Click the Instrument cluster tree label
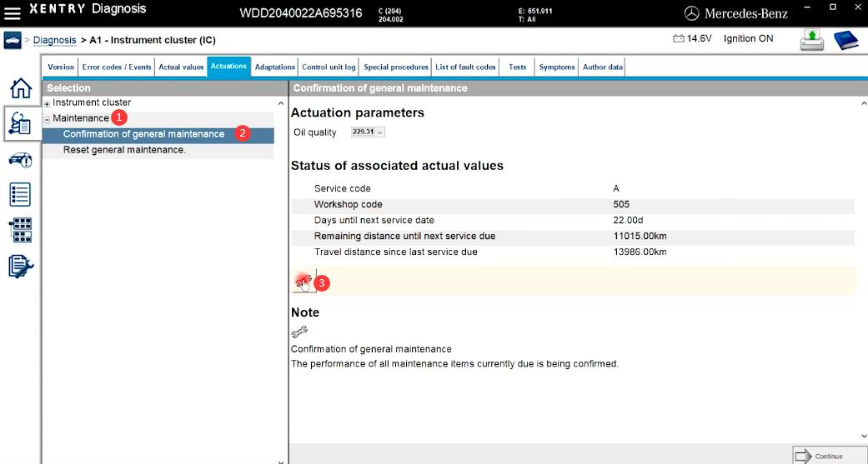This screenshot has height=464, width=868. point(92,102)
